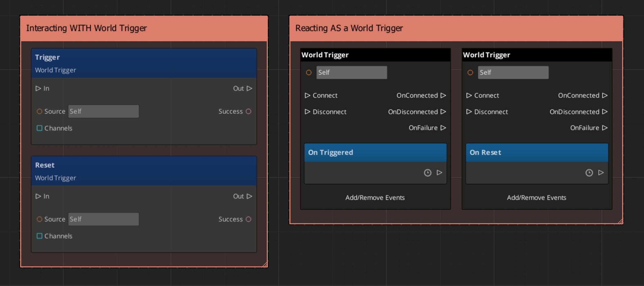This screenshot has width=644, height=286.
Task: Click the OnConnected output port on right World Trigger
Action: (x=605, y=95)
